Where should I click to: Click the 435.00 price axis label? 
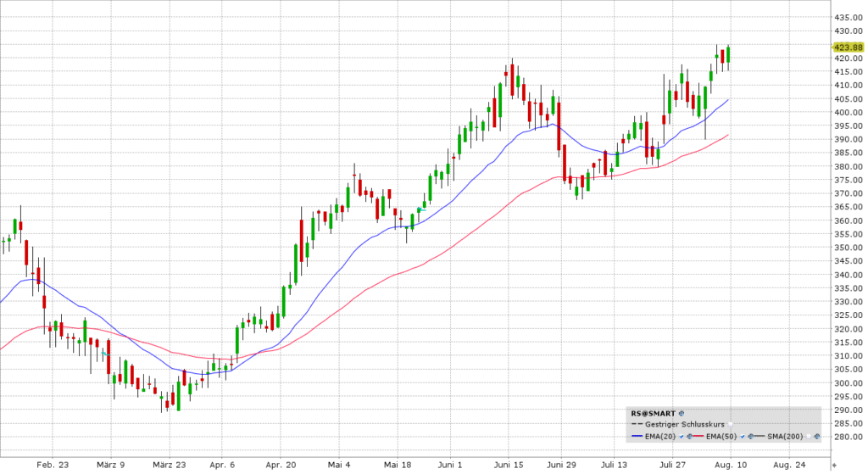click(849, 17)
